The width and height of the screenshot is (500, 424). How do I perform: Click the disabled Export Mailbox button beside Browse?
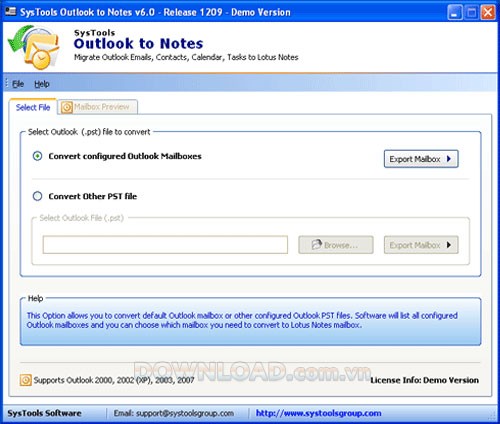(421, 245)
